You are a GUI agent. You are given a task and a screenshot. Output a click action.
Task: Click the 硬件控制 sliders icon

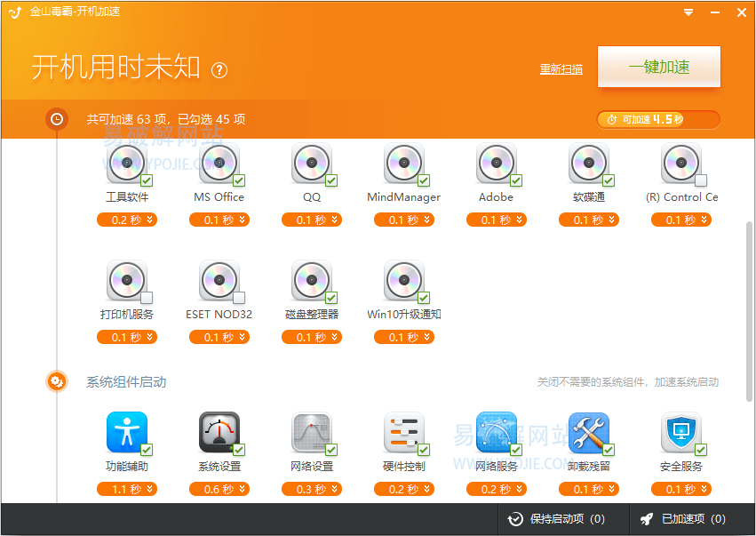pos(404,432)
